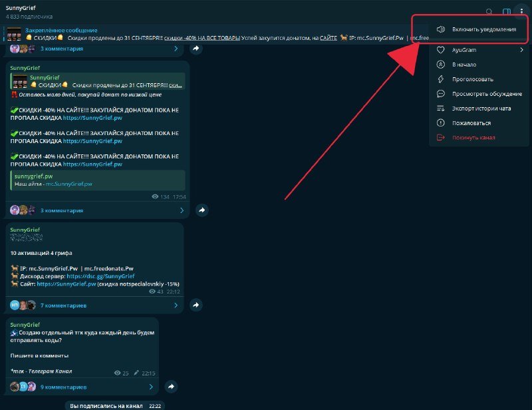532x410 pixels.
Task: Click service message 'Вы подписались на канал'
Action: click(106, 406)
